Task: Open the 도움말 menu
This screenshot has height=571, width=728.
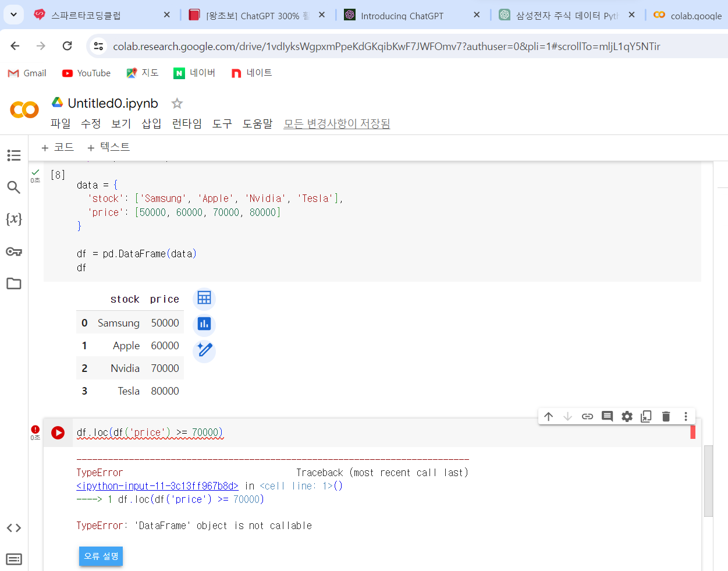Action: (x=257, y=123)
